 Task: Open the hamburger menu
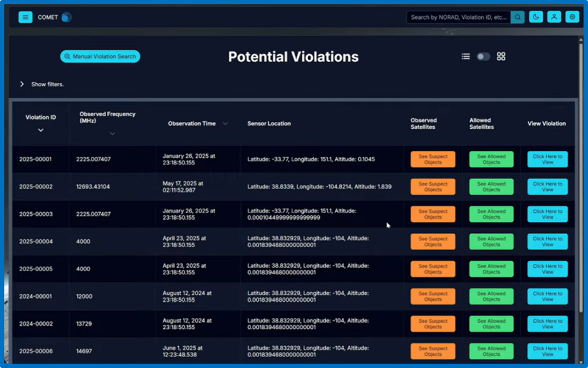click(25, 17)
